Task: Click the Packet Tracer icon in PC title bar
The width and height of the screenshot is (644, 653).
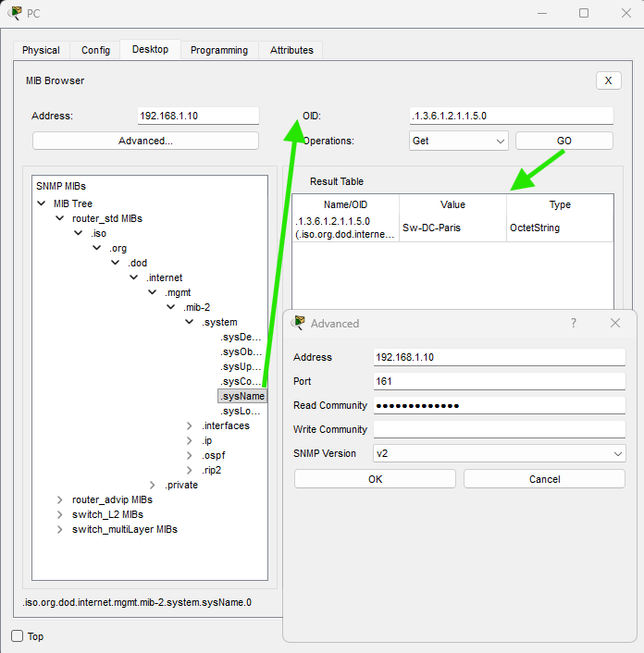Action: point(15,13)
